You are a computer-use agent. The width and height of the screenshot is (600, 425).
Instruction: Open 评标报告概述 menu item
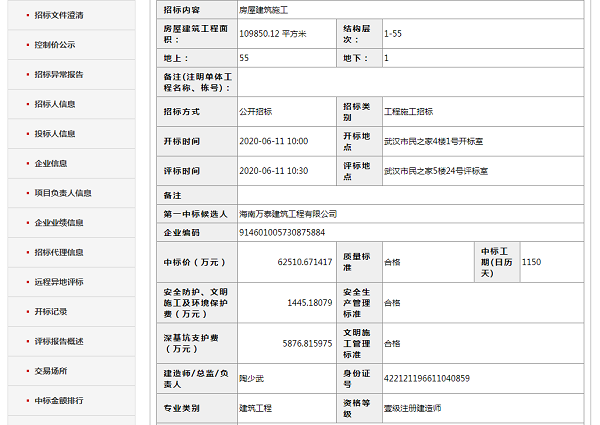point(59,342)
